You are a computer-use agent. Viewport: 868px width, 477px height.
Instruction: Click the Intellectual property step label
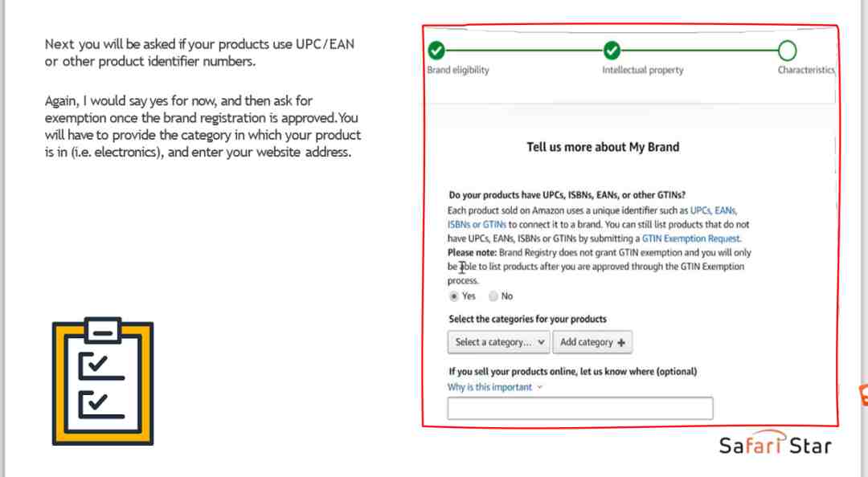click(x=643, y=71)
